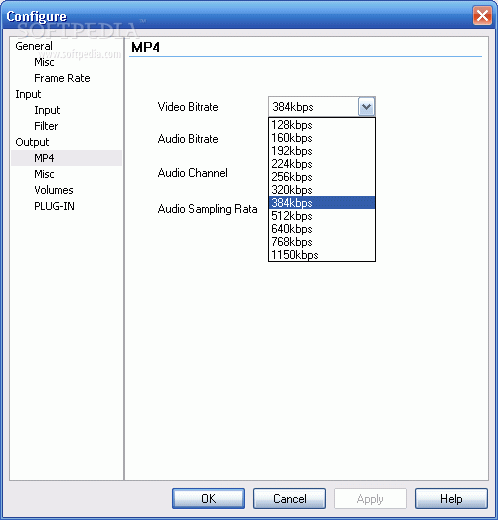Viewport: 498px width, 520px height.
Task: Open Input sub-item under Input
Action: 47,110
